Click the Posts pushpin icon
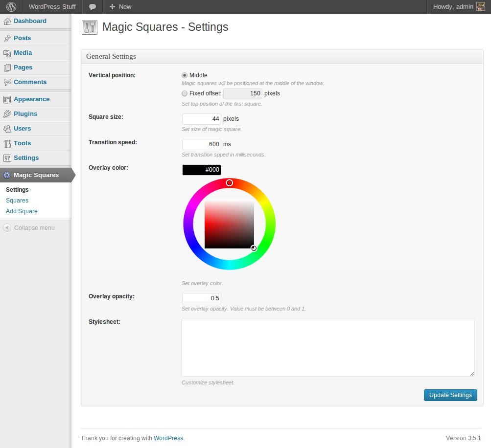Screen dimensions: 491x448 7,38
